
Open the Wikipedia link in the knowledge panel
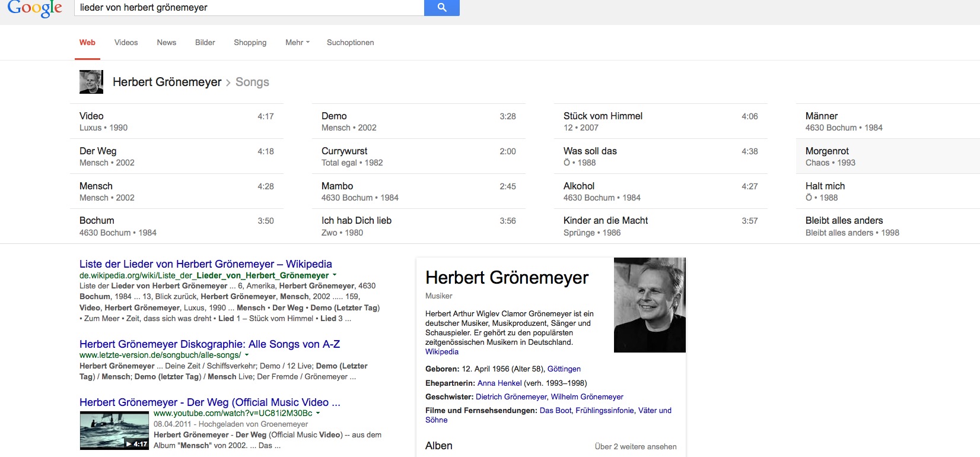pos(442,352)
